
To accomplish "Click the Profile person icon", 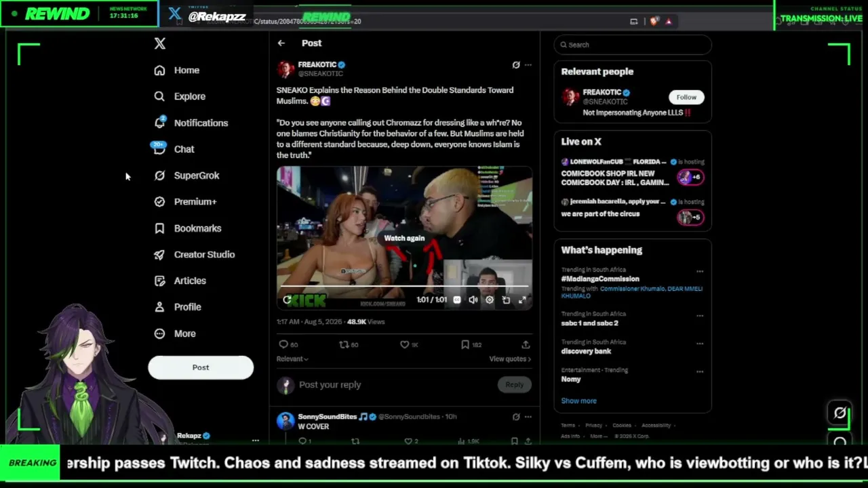I will click(159, 307).
